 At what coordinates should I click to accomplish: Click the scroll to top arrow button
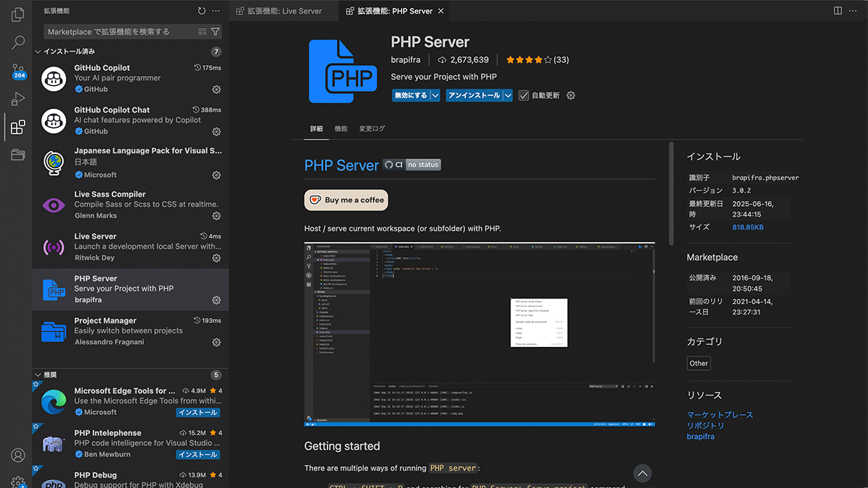(642, 474)
